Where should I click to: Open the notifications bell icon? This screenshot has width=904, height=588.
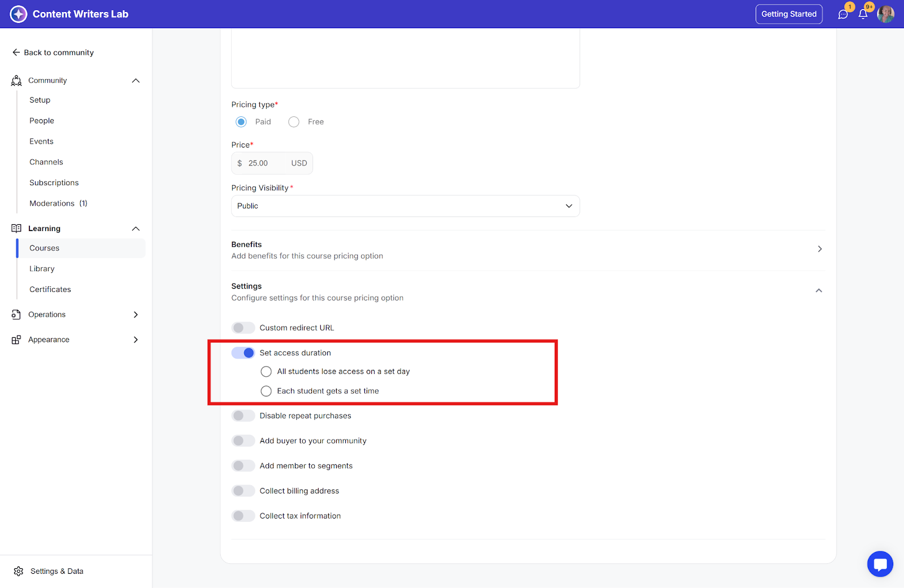coord(863,14)
